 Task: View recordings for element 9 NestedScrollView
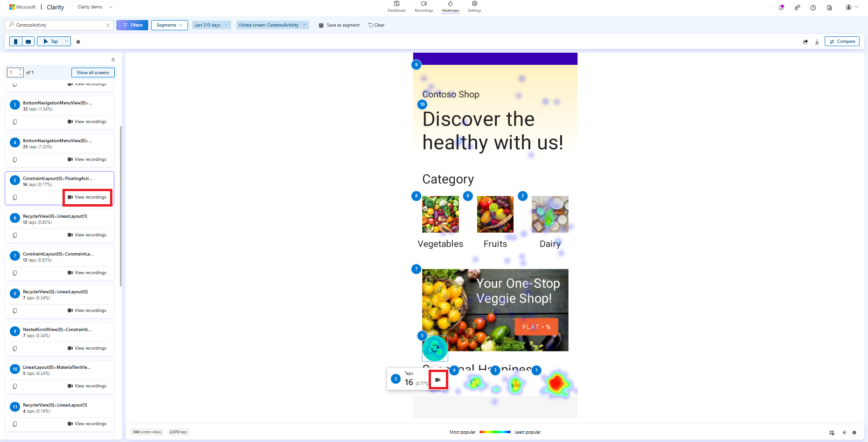[87, 348]
